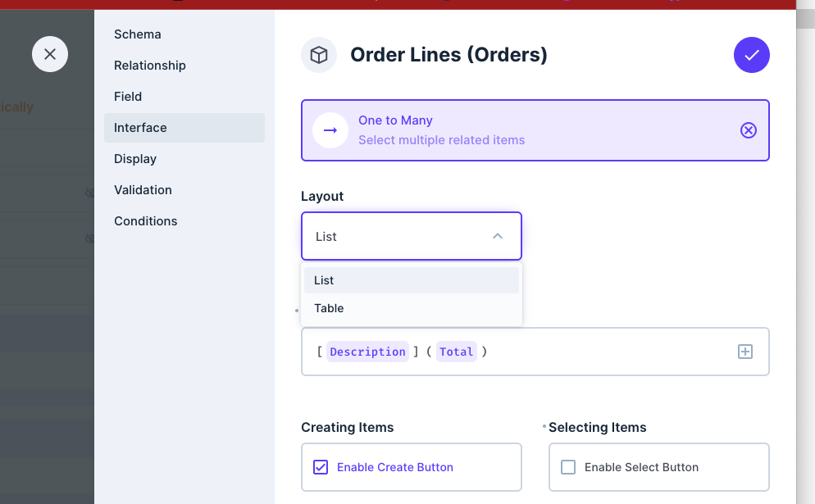Save settings with the purple checkmark icon

click(751, 55)
